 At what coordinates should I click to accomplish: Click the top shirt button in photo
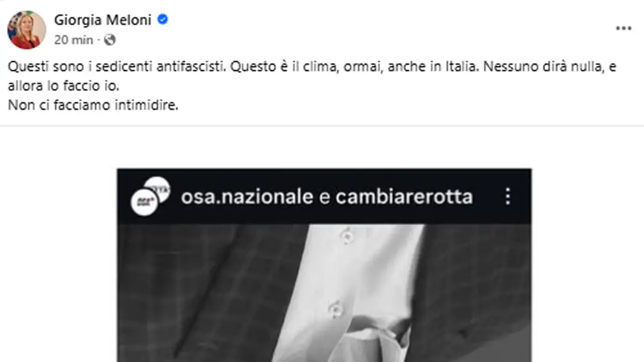point(347,236)
